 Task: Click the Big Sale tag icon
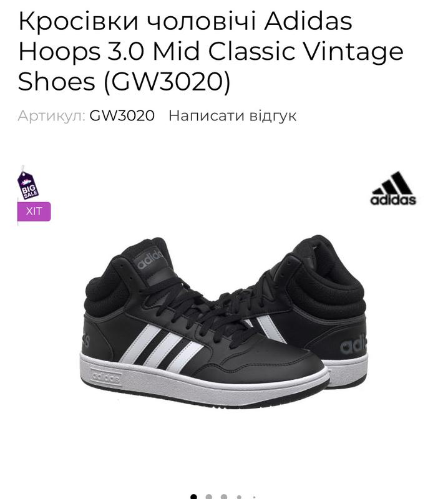pyautogui.click(x=28, y=183)
